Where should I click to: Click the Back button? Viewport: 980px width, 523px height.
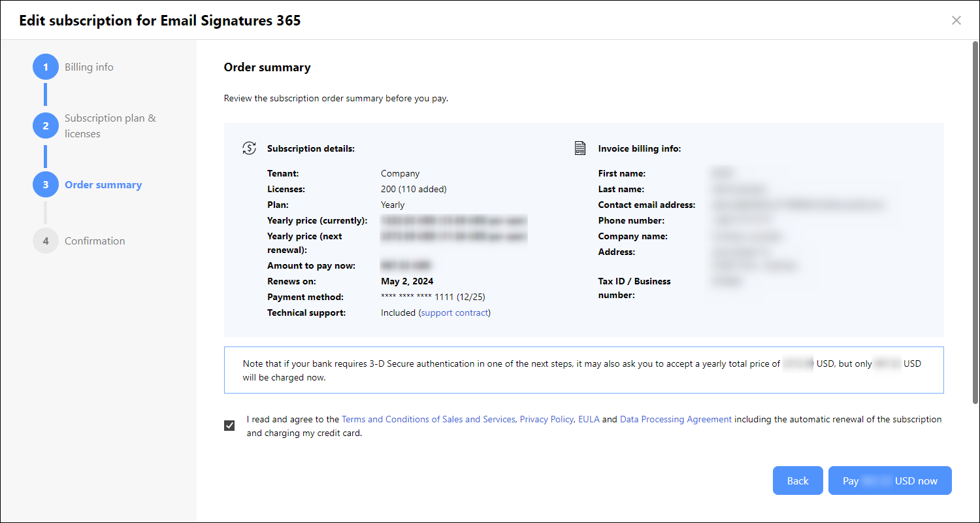(798, 481)
